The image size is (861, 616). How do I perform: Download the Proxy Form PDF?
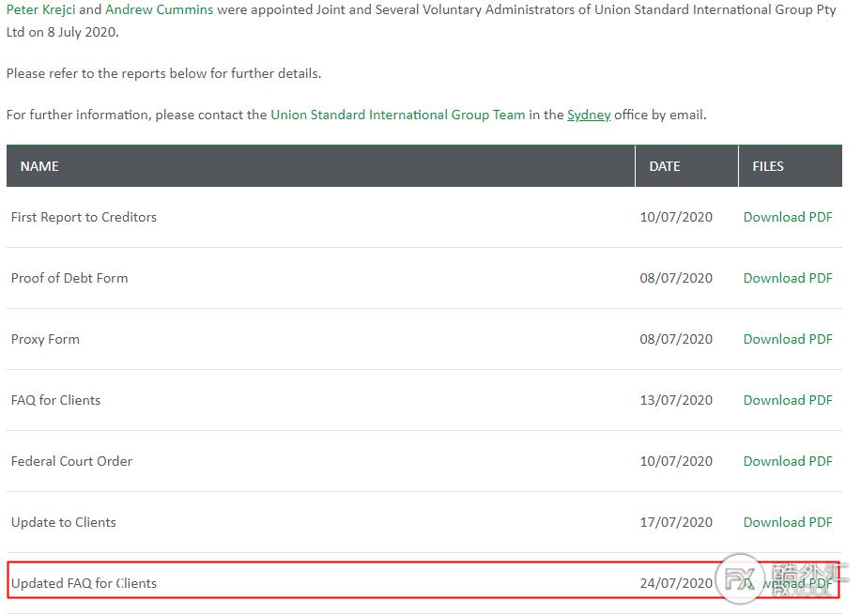coord(788,339)
